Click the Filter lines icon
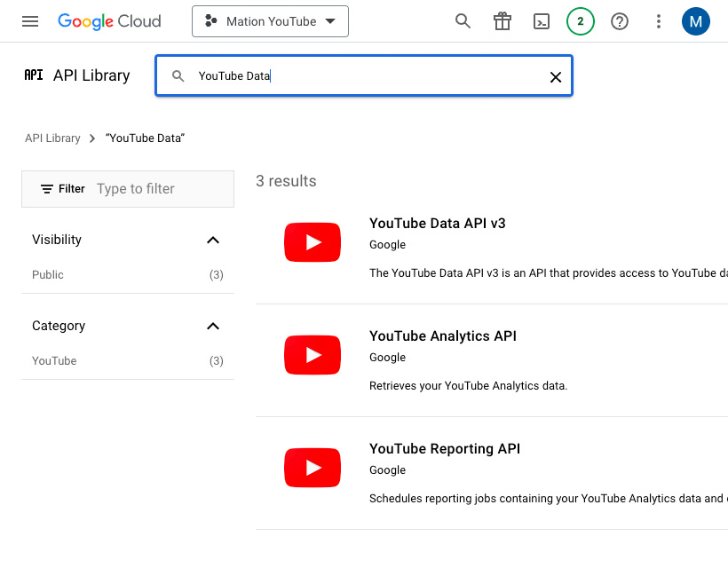This screenshot has width=728, height=568. [x=47, y=189]
